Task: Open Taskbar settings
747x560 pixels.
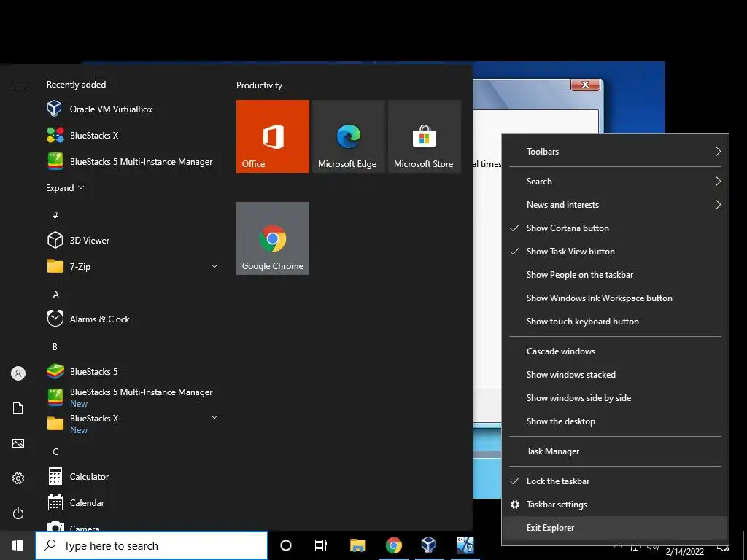Action: tap(615, 505)
